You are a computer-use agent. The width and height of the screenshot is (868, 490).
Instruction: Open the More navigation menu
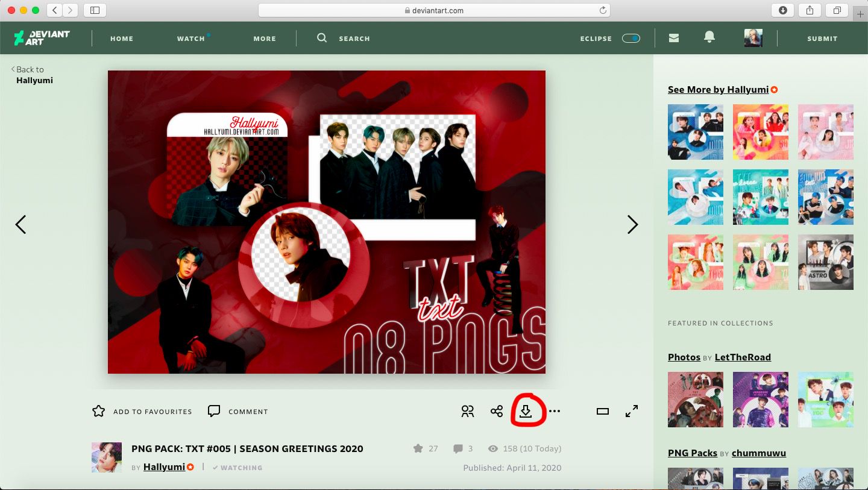(x=265, y=39)
